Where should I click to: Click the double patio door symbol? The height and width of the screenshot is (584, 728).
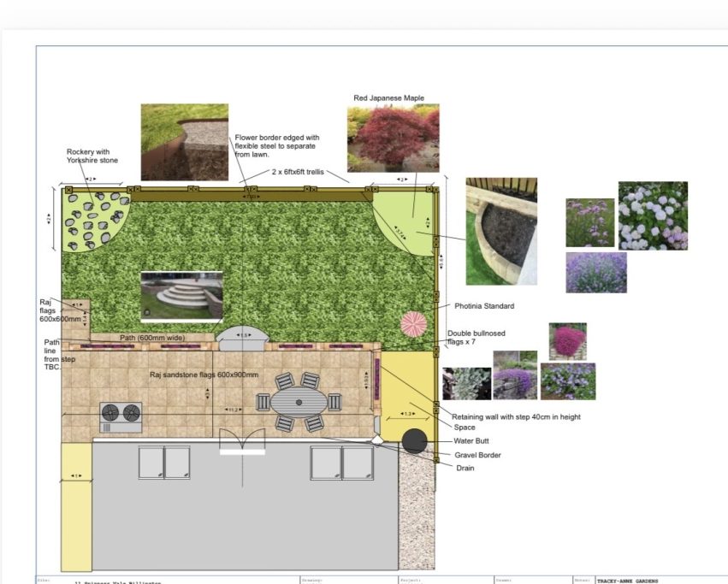pyautogui.click(x=242, y=441)
